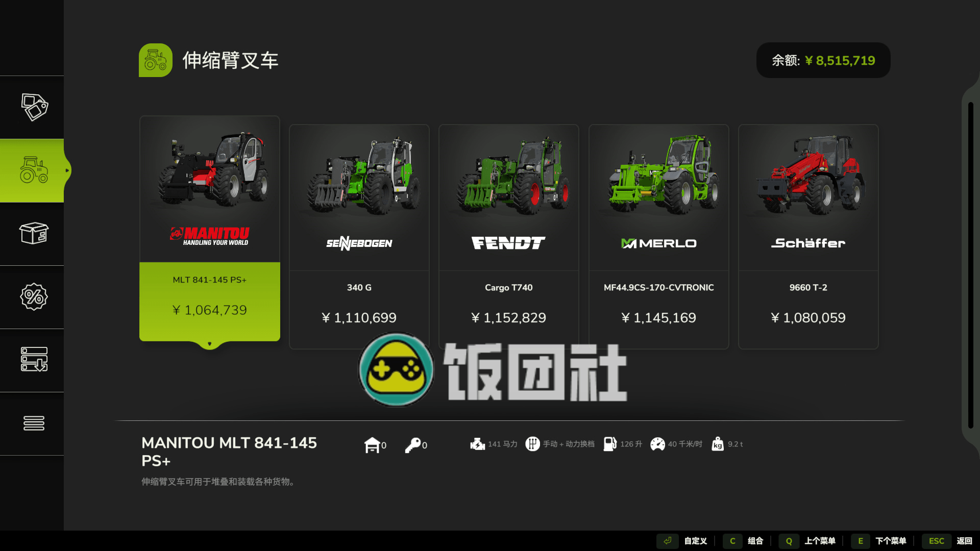Image resolution: width=980 pixels, height=551 pixels.
Task: Click the Schäffer brand logo
Action: (x=808, y=243)
